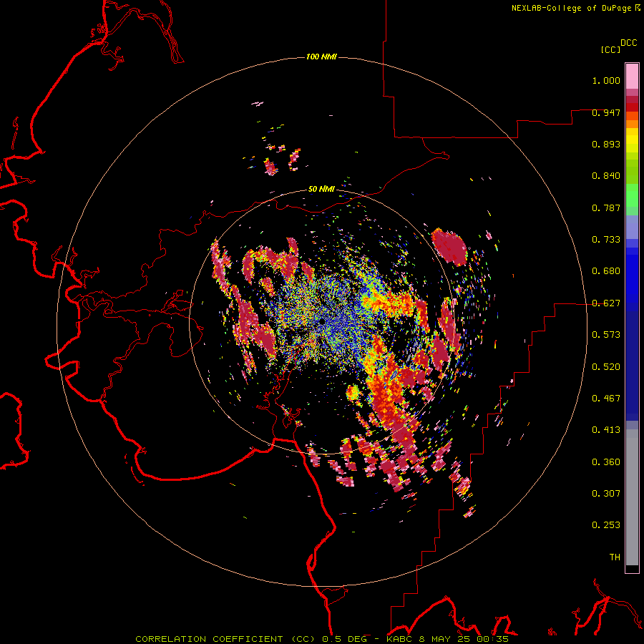644x644 pixels.
Task: Select the 1.000 scale value
Action: (x=606, y=80)
